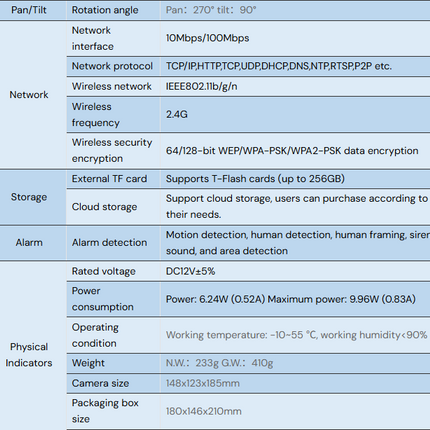Click the Network category cell

29,95
